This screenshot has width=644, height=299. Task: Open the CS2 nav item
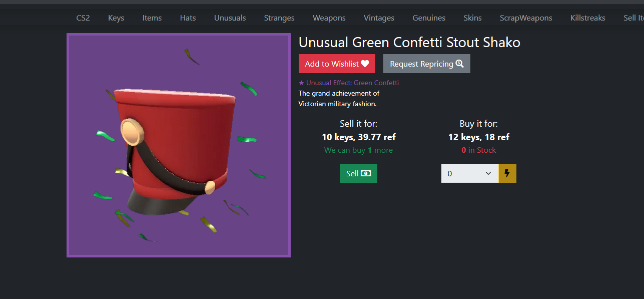point(83,18)
